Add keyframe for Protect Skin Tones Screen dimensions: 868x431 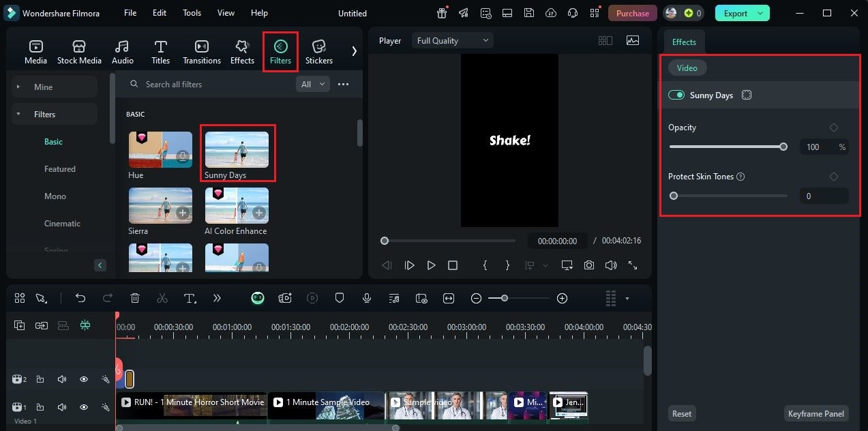pyautogui.click(x=834, y=177)
